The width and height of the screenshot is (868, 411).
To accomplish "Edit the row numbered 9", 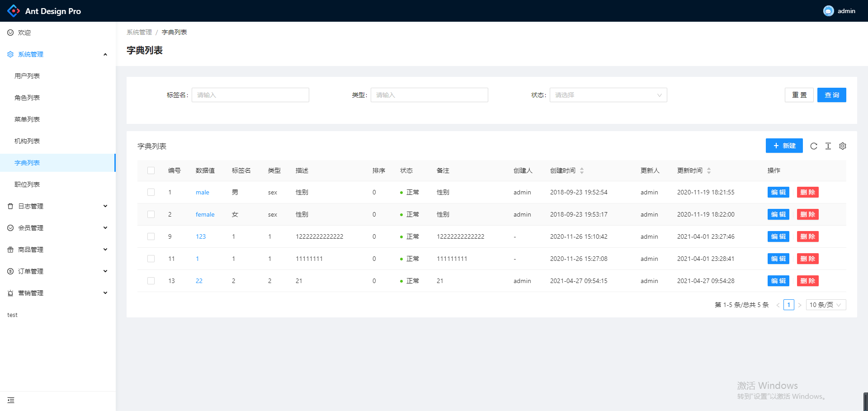I will 778,236.
